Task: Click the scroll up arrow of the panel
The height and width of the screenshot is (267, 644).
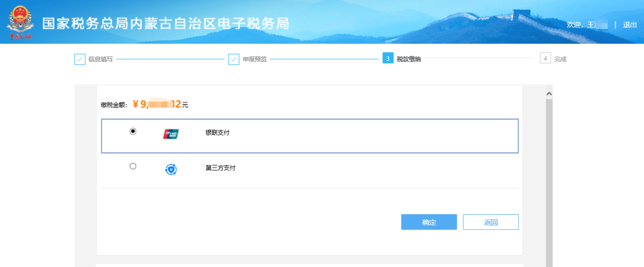Action: 549,93
